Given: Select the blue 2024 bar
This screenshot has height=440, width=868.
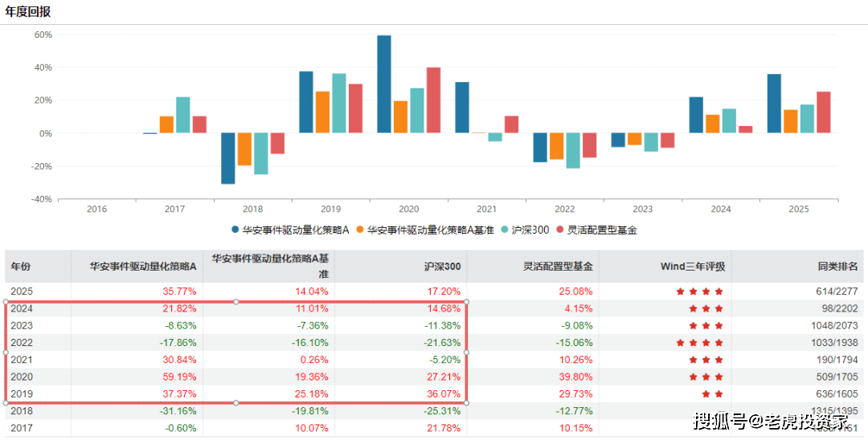Looking at the screenshot, I should click(696, 115).
